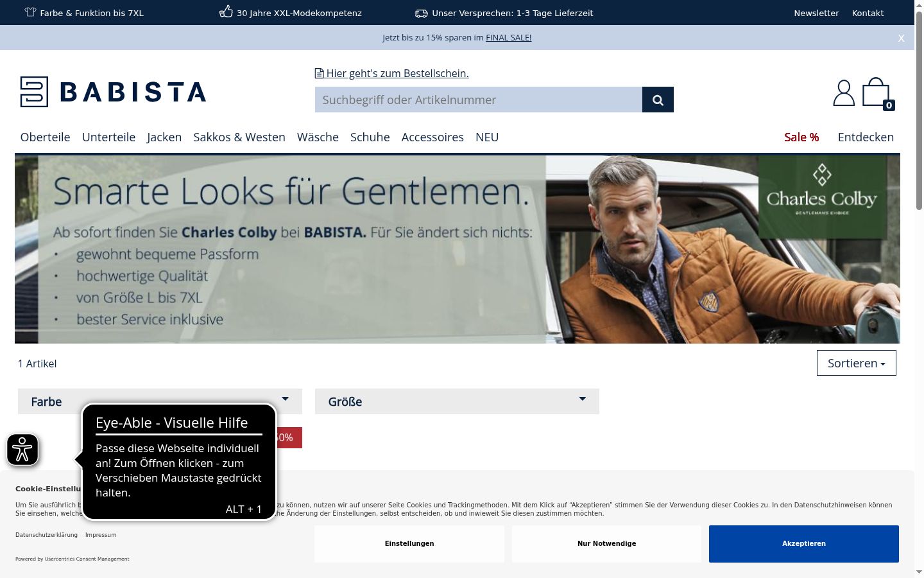The width and height of the screenshot is (924, 578).
Task: Open the shopping bag cart
Action: click(878, 94)
